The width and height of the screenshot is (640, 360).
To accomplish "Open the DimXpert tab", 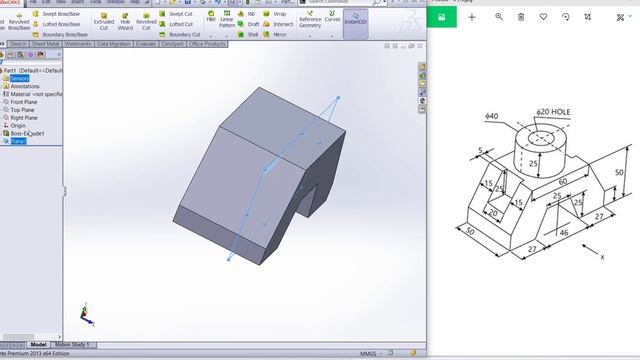I will 173,44.
